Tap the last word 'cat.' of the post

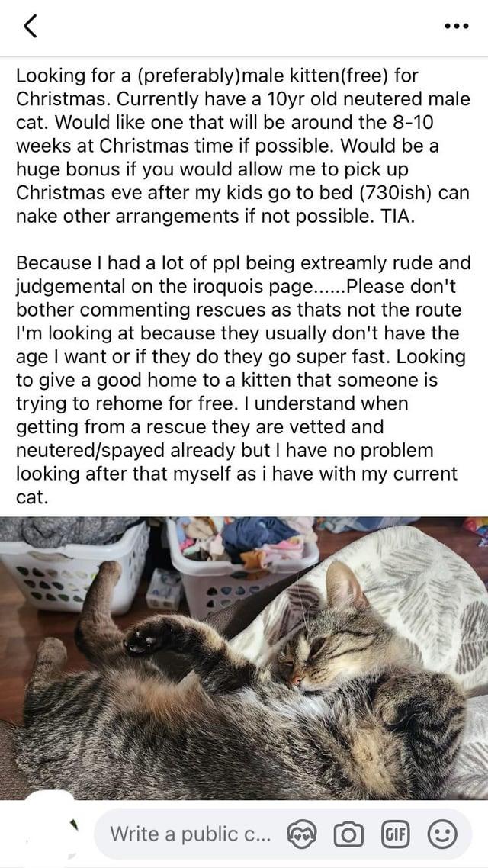coord(32,497)
